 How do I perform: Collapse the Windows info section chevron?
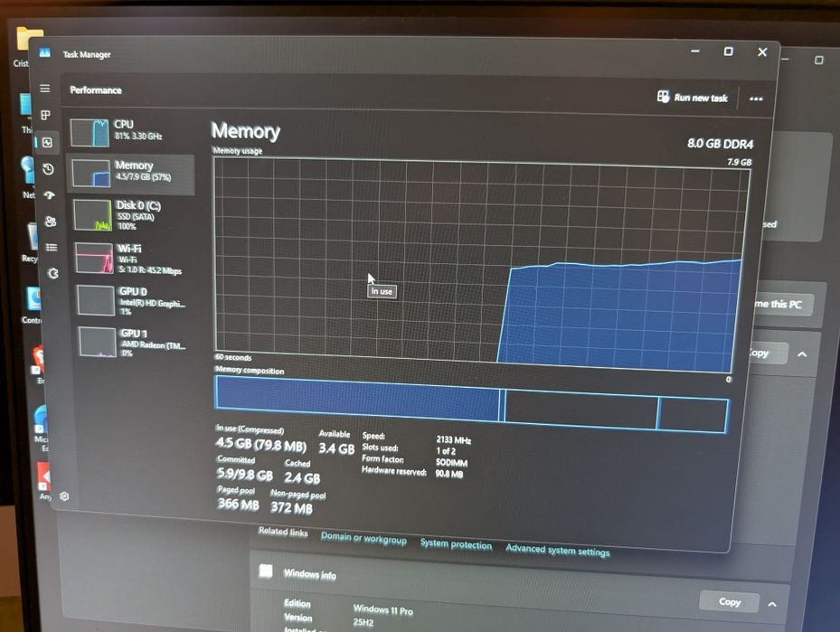click(x=772, y=605)
